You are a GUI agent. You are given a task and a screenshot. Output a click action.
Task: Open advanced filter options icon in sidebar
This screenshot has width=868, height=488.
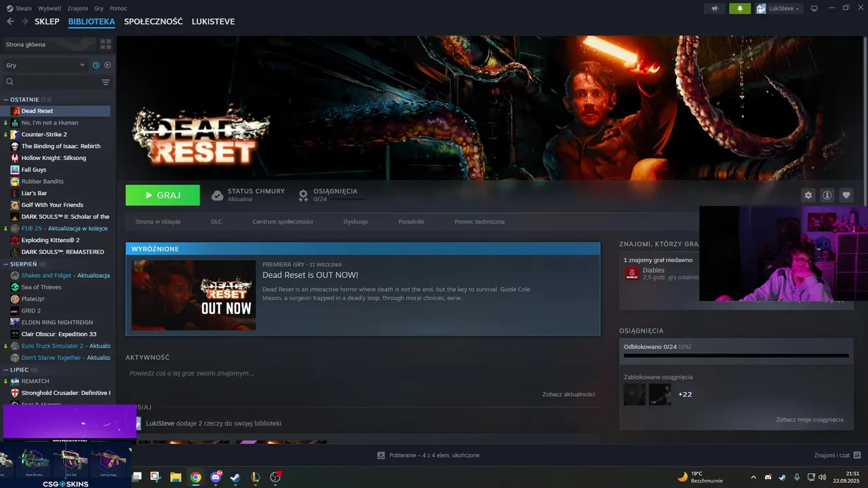(x=106, y=82)
